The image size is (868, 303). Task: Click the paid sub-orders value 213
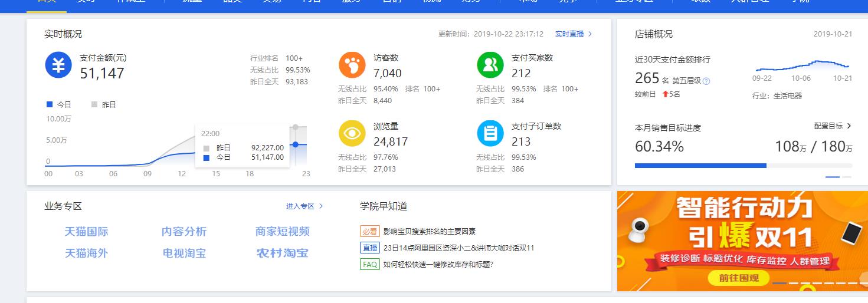pos(521,141)
